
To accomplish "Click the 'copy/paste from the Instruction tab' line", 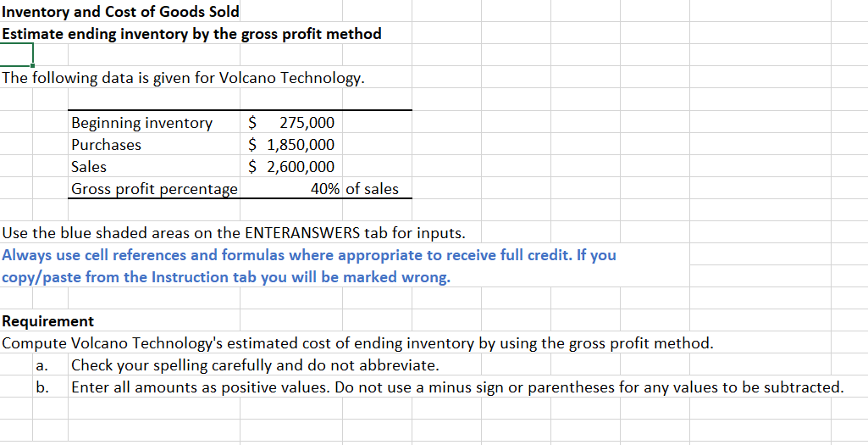I will [x=226, y=277].
